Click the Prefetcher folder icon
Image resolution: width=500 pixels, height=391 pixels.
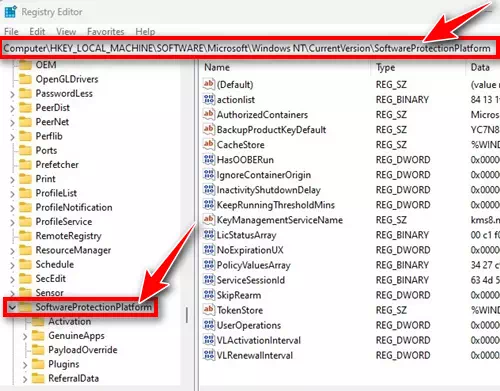[25, 164]
